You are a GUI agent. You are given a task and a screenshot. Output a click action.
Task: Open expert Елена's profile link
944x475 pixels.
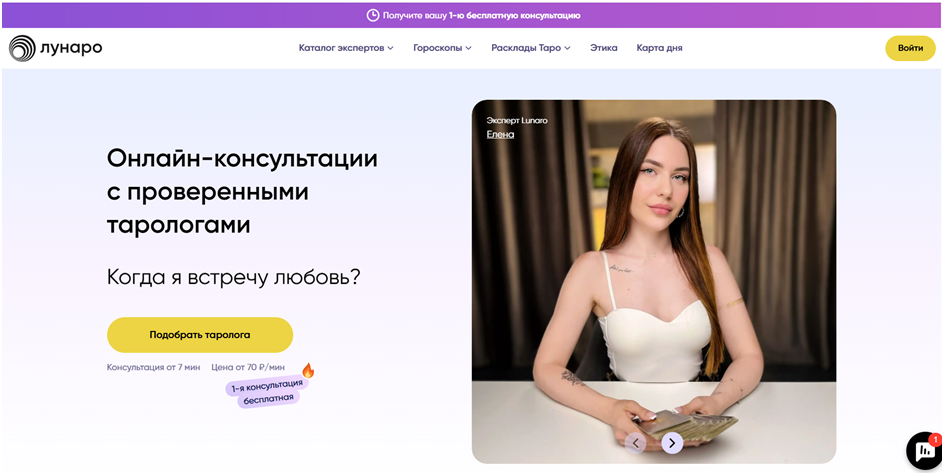tap(500, 134)
